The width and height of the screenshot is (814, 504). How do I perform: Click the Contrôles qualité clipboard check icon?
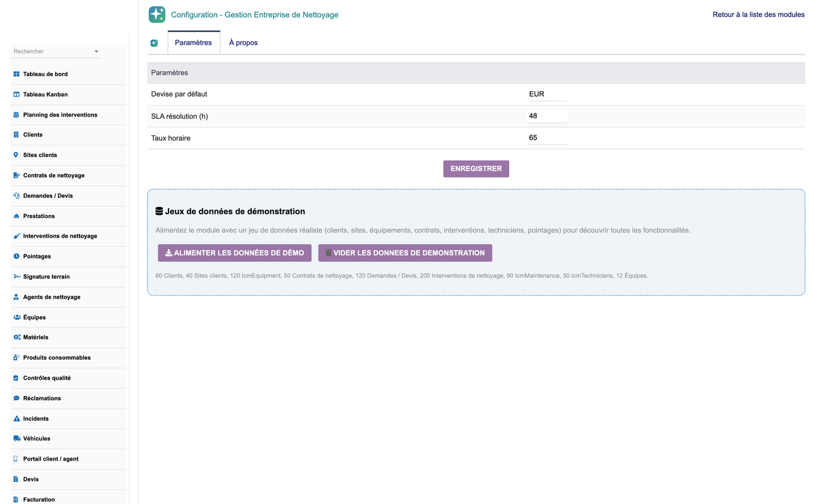click(16, 378)
